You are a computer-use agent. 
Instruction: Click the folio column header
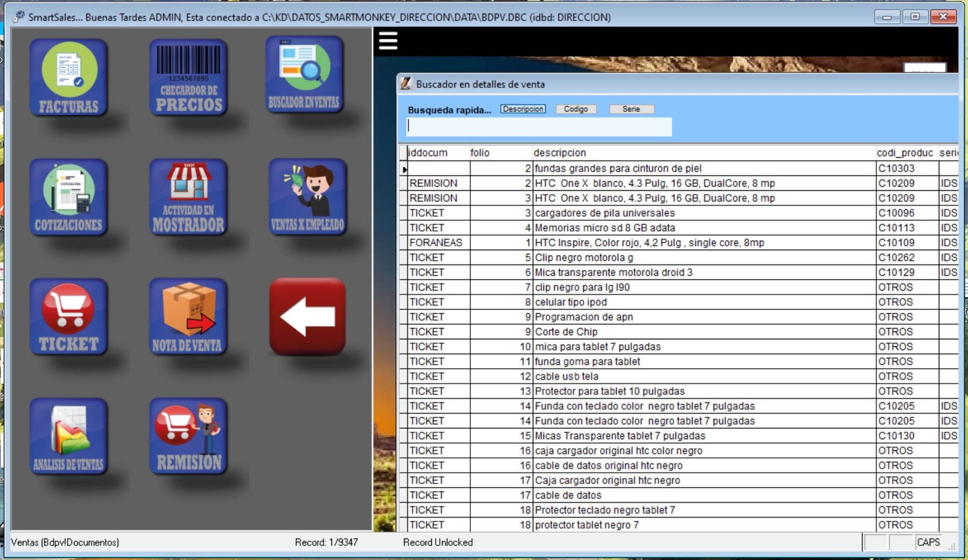click(x=501, y=153)
